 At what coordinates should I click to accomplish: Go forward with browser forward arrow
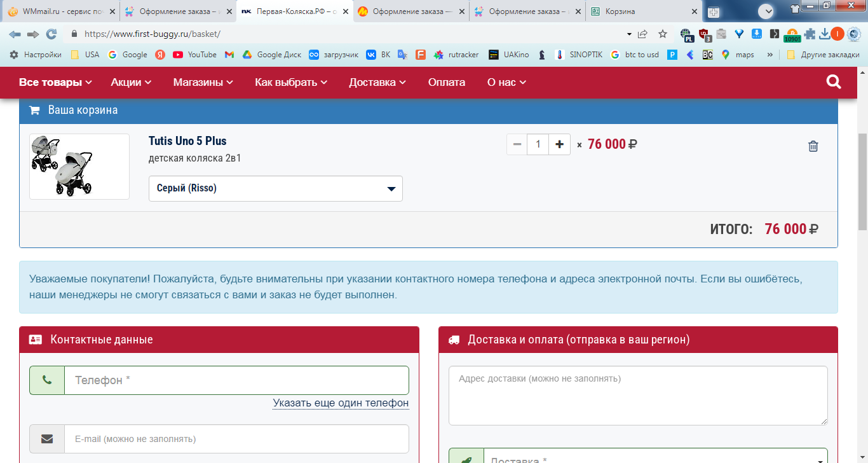pyautogui.click(x=33, y=34)
